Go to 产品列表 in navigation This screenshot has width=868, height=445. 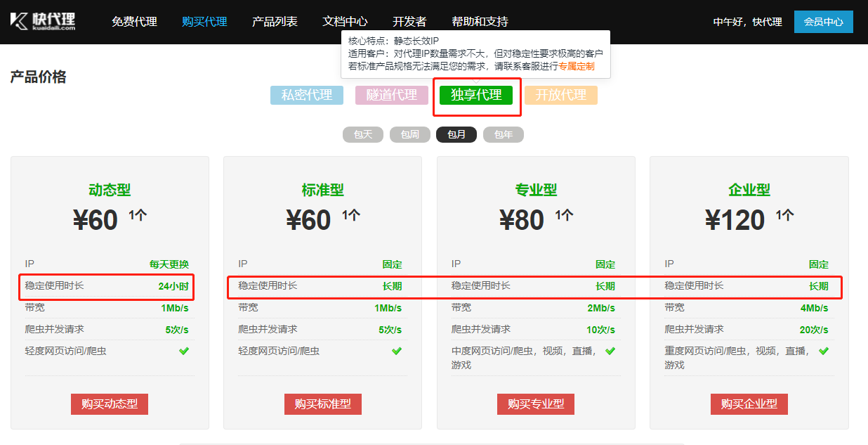tap(275, 22)
